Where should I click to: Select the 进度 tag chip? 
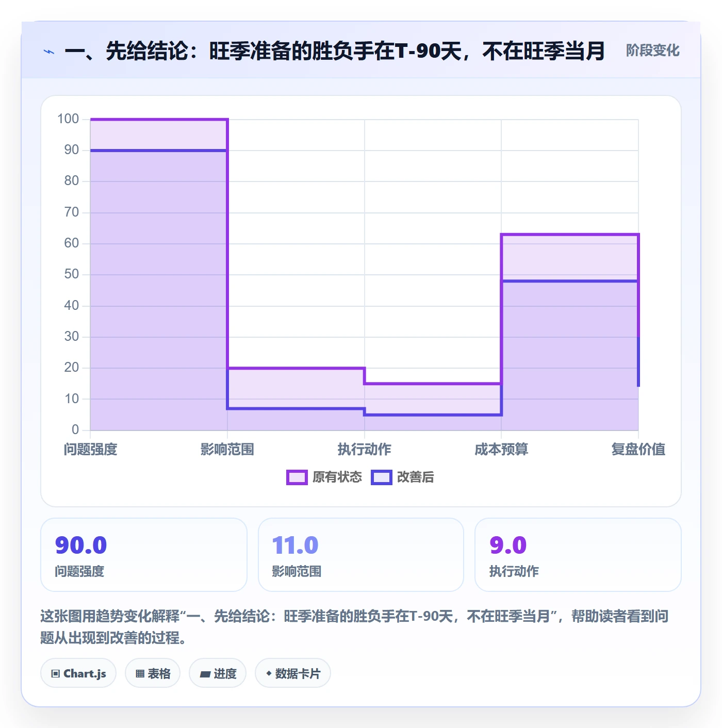tap(218, 673)
